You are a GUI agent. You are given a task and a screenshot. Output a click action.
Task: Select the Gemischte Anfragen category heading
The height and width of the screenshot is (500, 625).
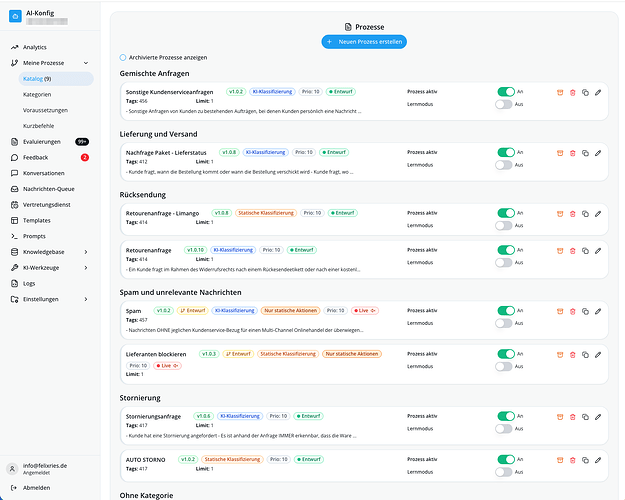pos(154,73)
